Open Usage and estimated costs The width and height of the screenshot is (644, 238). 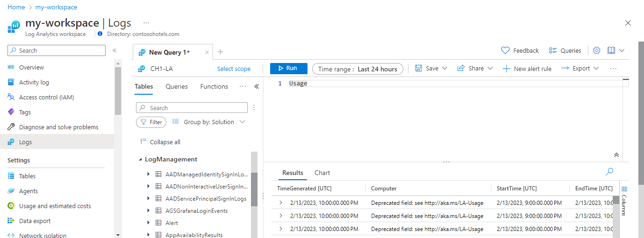(55, 206)
